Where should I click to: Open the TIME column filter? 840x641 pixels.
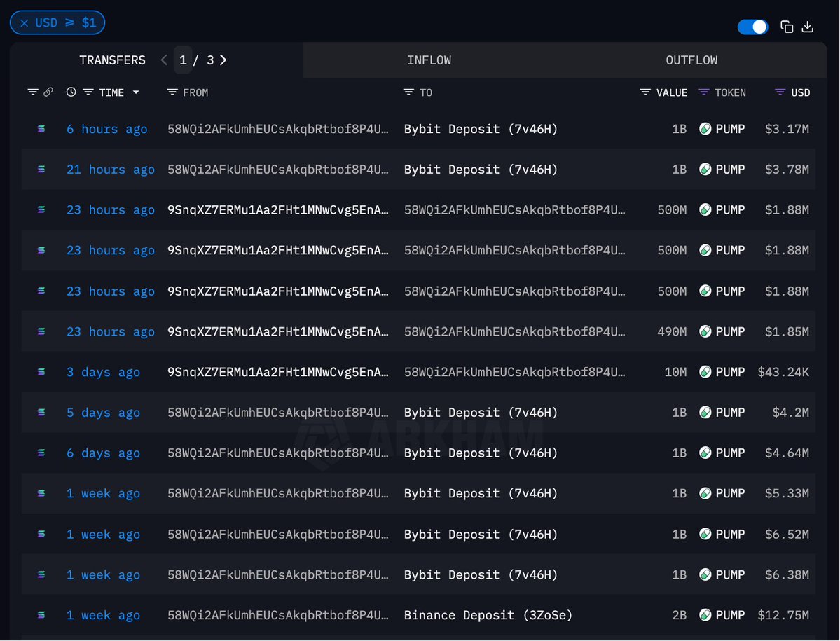tap(88, 92)
